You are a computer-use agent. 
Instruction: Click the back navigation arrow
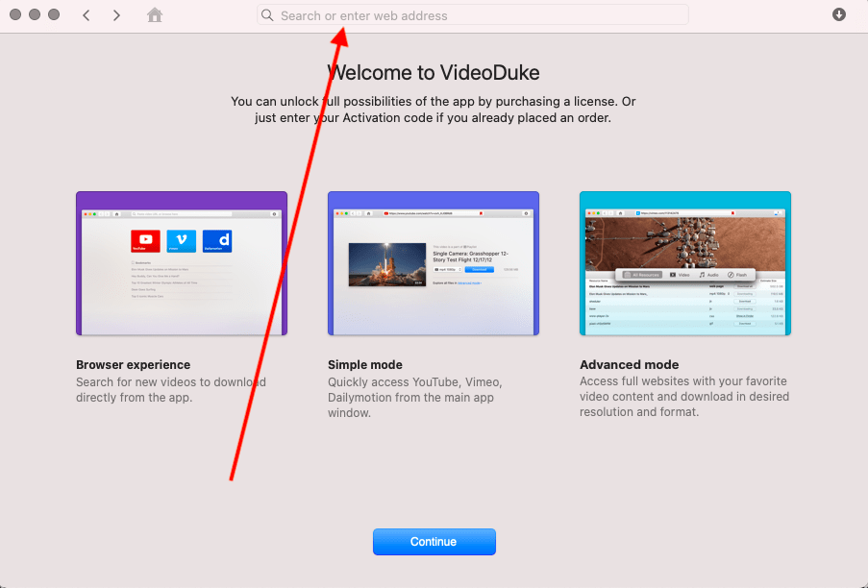click(x=87, y=15)
